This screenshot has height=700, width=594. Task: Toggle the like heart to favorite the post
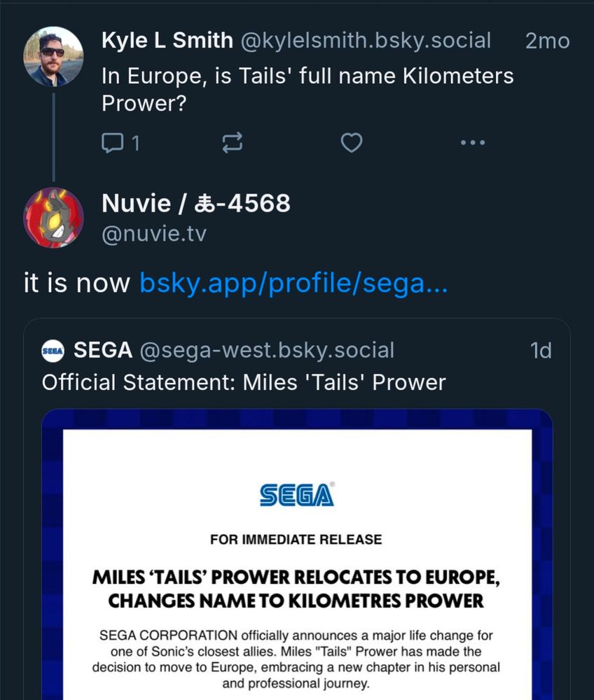tap(351, 142)
